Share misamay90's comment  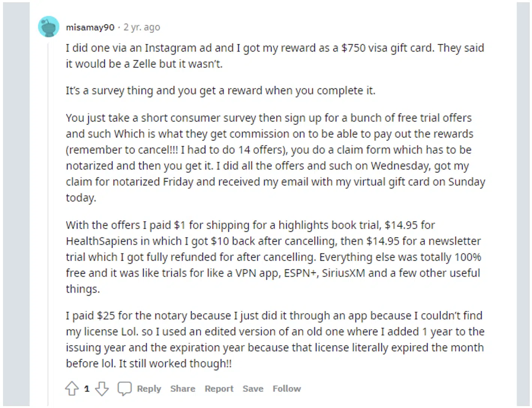point(182,388)
